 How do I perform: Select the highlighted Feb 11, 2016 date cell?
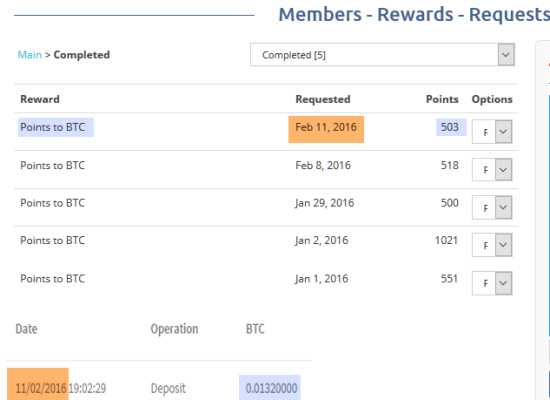[x=326, y=129]
